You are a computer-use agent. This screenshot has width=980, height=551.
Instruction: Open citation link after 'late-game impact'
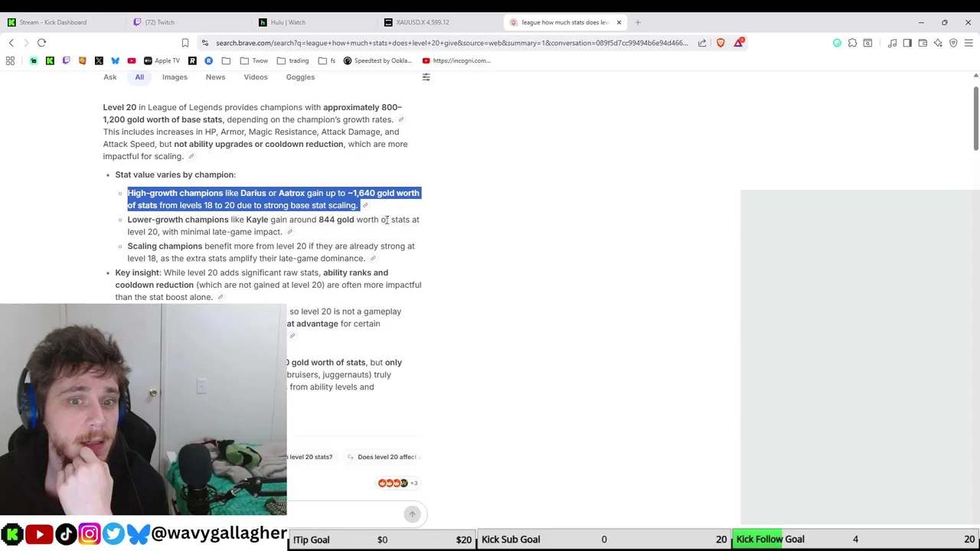(289, 233)
